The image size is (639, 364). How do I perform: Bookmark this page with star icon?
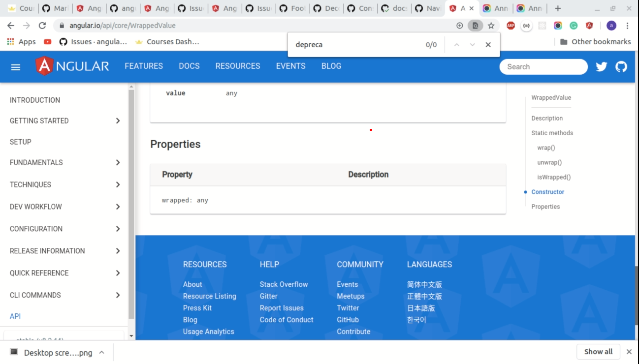point(491,26)
